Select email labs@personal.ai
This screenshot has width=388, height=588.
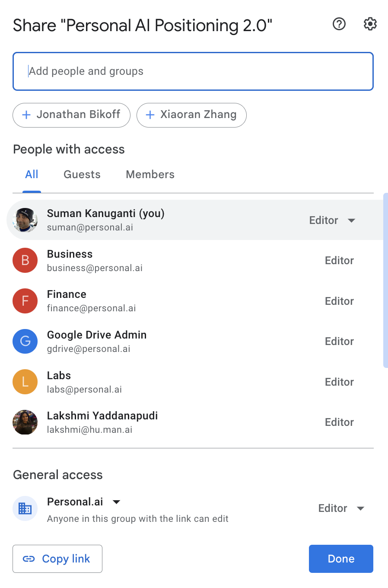[x=84, y=390]
